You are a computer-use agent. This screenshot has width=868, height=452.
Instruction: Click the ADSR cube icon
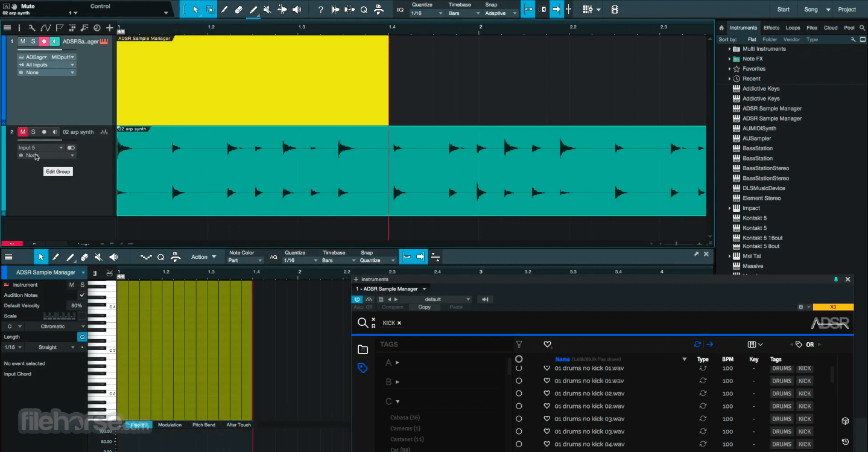pyautogui.click(x=845, y=421)
